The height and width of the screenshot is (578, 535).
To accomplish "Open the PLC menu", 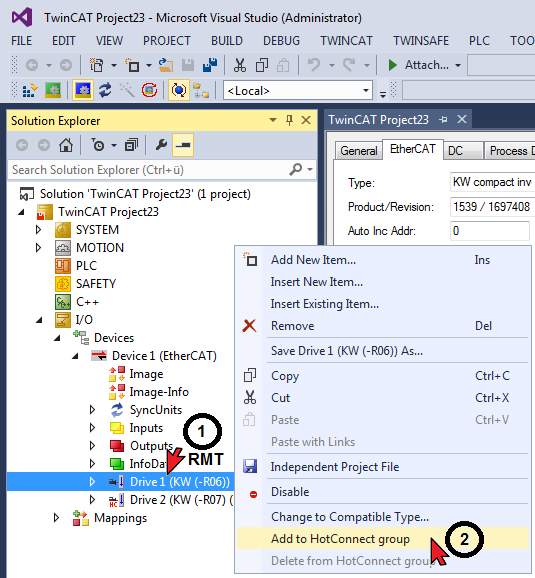I will coord(479,41).
